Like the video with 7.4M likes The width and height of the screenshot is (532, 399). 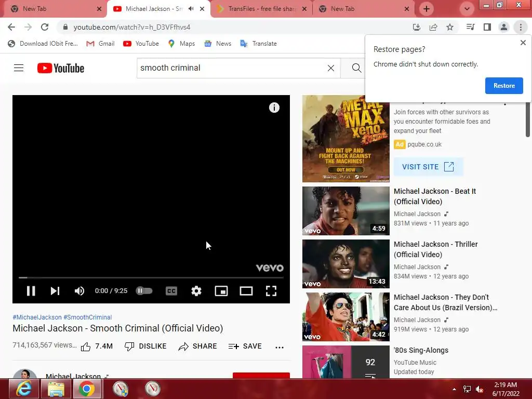point(97,347)
